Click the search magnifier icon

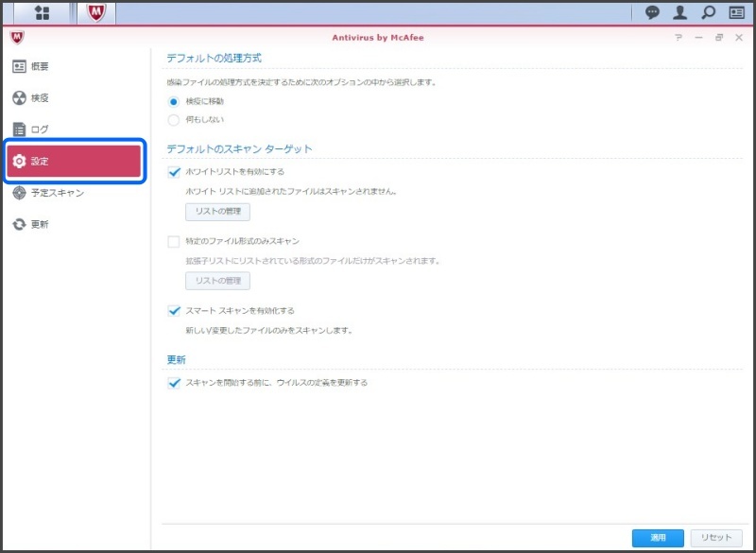708,12
